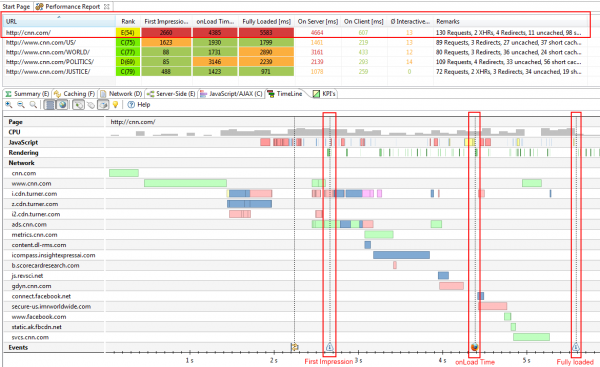600x367 pixels.
Task: Click the lightbulb hints icon
Action: [x=115, y=104]
